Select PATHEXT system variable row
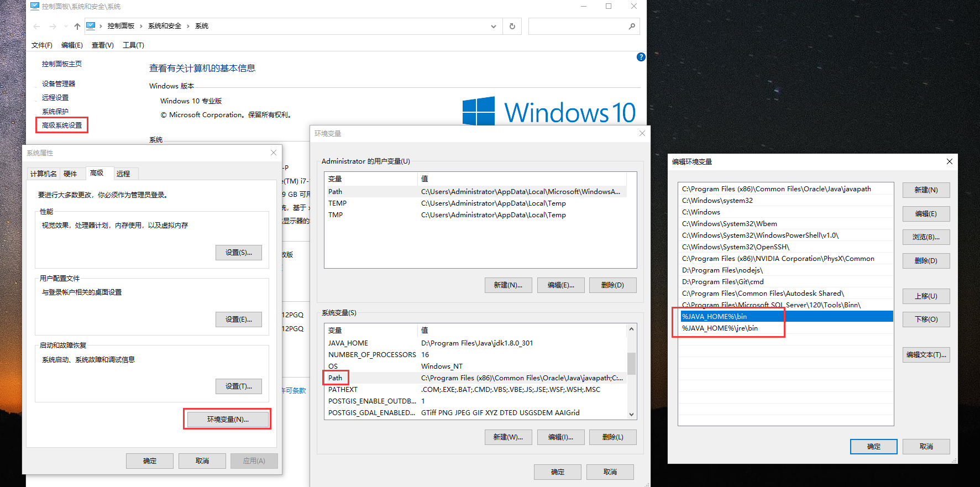Image resolution: width=980 pixels, height=487 pixels. pos(476,390)
